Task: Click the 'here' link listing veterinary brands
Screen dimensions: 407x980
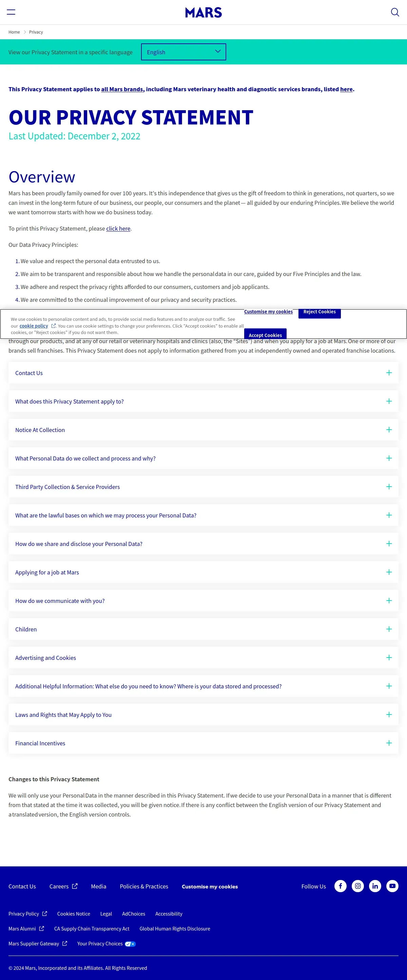Action: coord(346,89)
